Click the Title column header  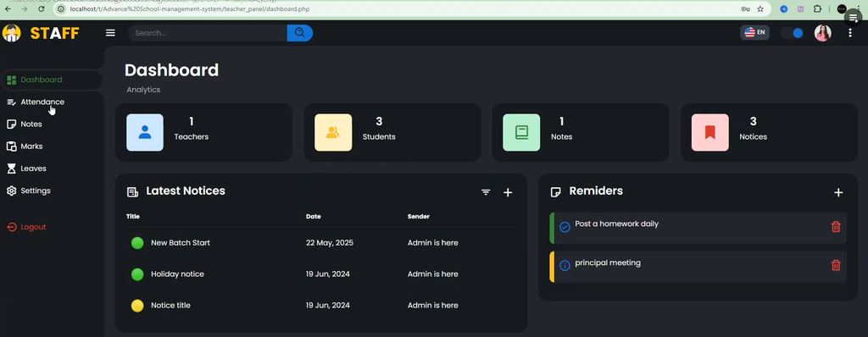point(133,217)
